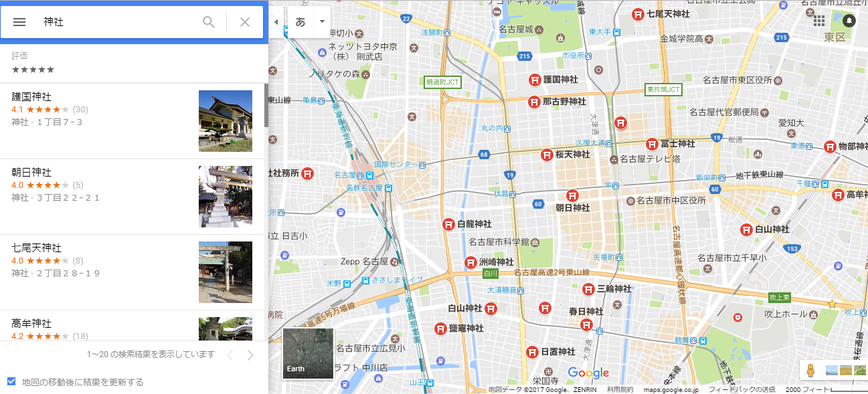This screenshot has width=868, height=394.
Task: Click the 護国神社 photo thumbnail
Action: coord(226,121)
